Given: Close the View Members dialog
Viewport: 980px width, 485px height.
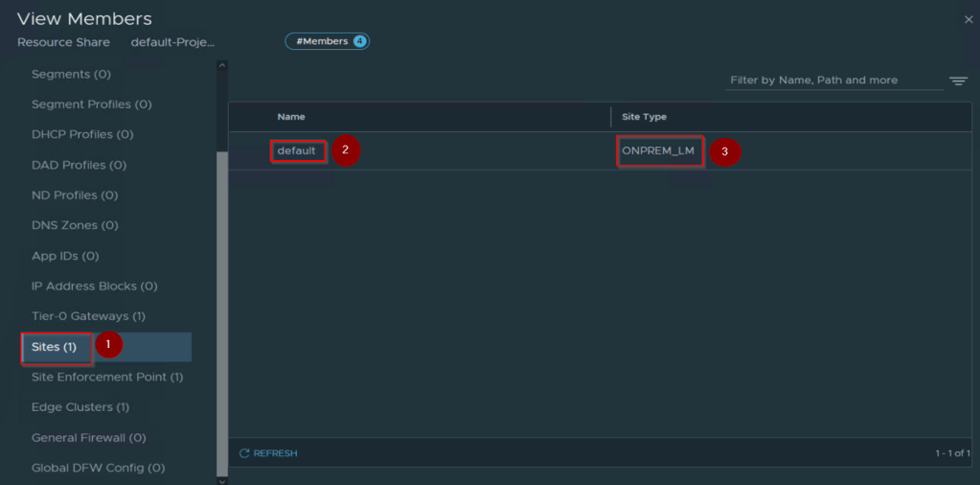Looking at the screenshot, I should pyautogui.click(x=968, y=19).
